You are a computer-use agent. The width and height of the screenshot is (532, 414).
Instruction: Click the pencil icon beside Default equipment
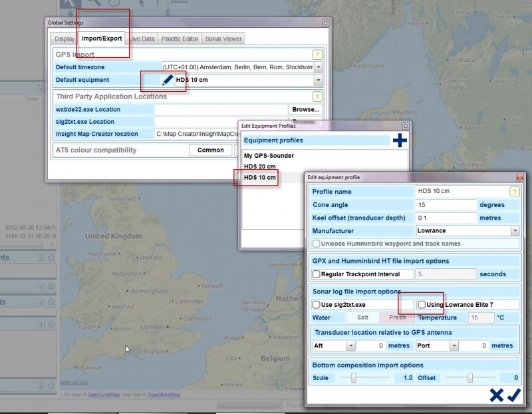pos(168,81)
